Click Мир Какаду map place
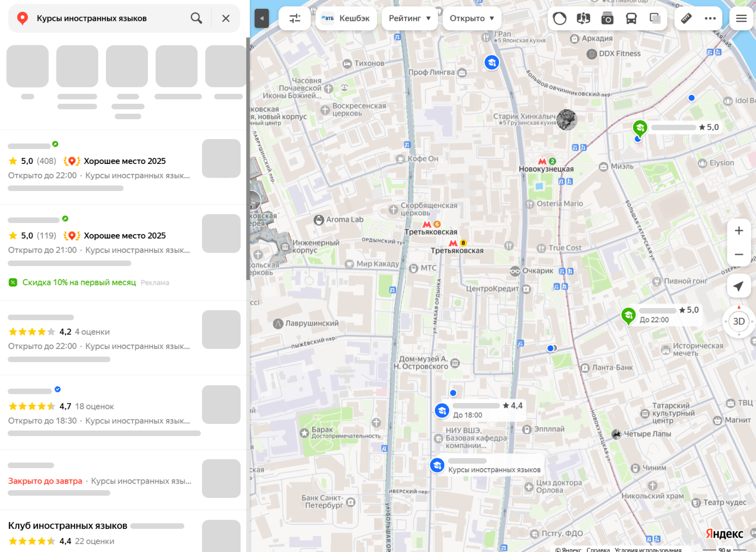This screenshot has height=552, width=756. coord(372,264)
